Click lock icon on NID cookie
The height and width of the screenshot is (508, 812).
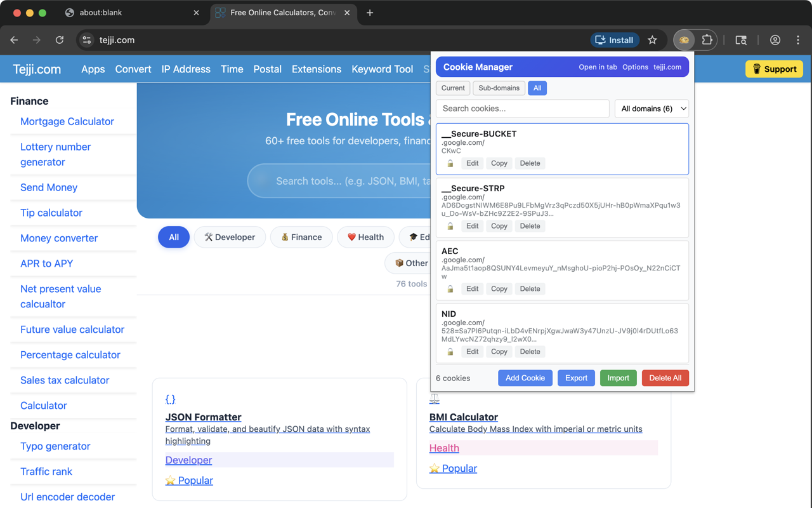[x=450, y=352]
